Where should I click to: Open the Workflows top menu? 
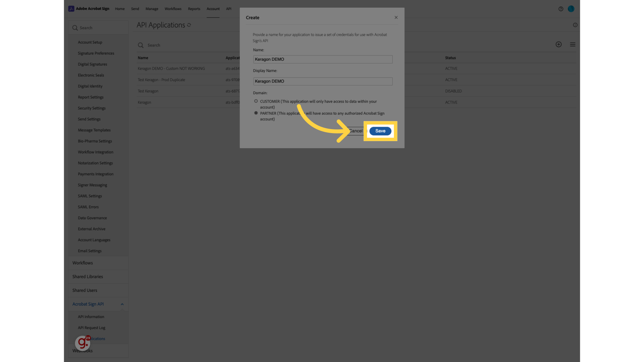(173, 9)
